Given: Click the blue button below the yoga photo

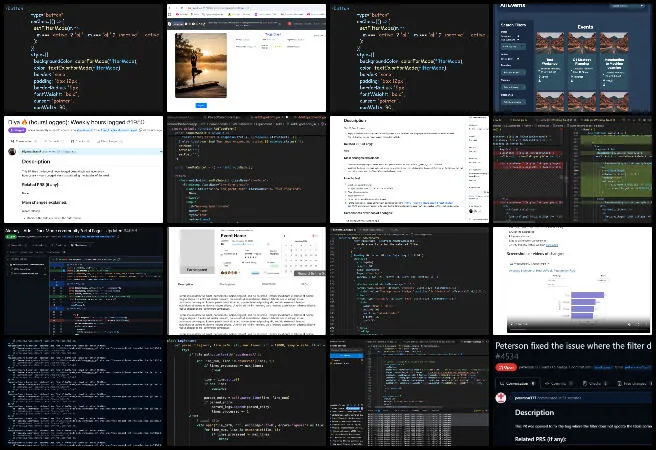Looking at the screenshot, I should (201, 104).
